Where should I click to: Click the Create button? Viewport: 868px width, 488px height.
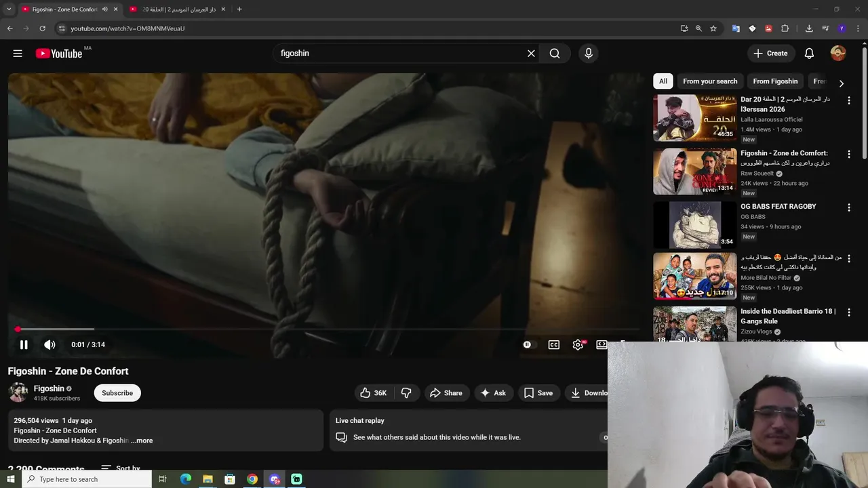[770, 54]
